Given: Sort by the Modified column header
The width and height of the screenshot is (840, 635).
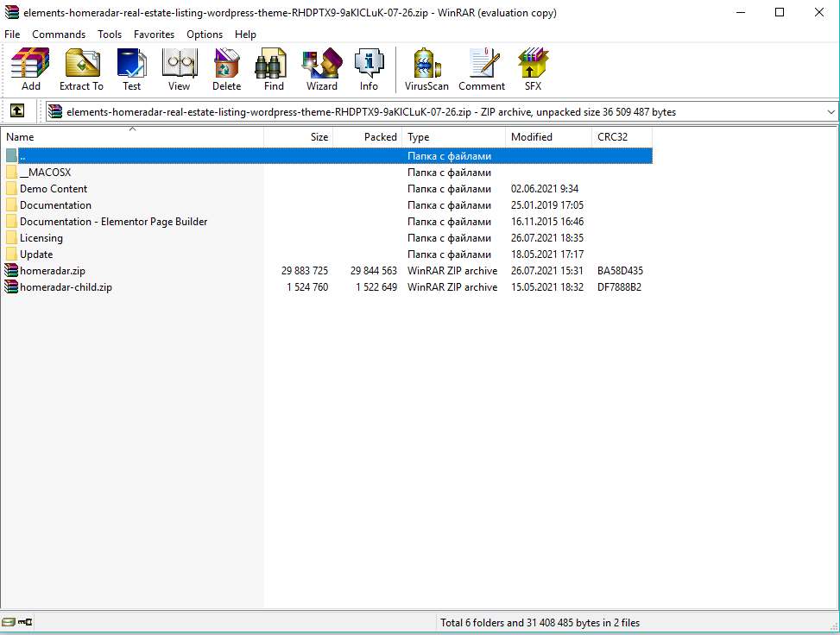Looking at the screenshot, I should tap(548, 137).
